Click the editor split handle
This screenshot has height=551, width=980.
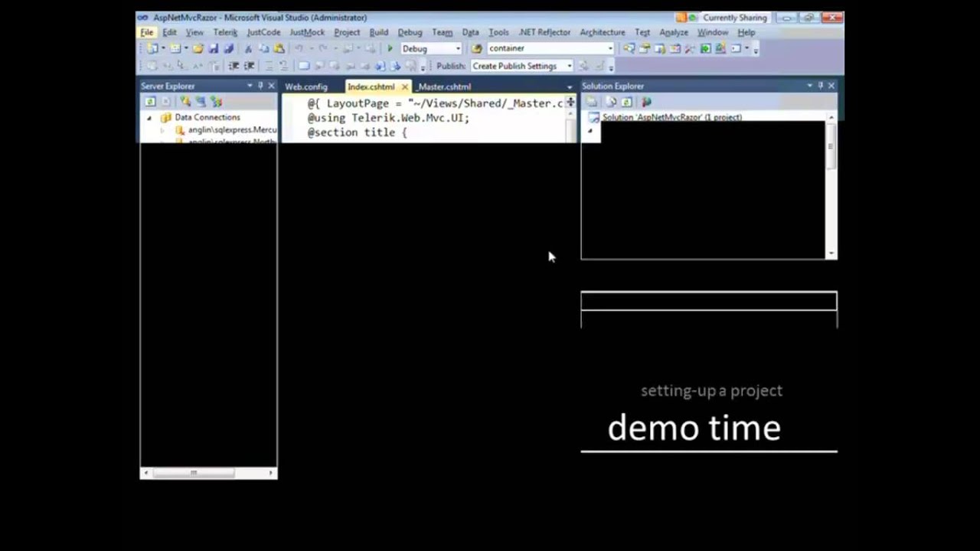570,103
